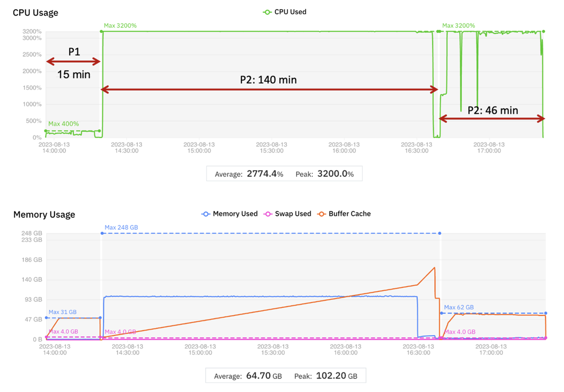
Task: Click the Max 248 GB dashed line start point
Action: click(x=102, y=233)
